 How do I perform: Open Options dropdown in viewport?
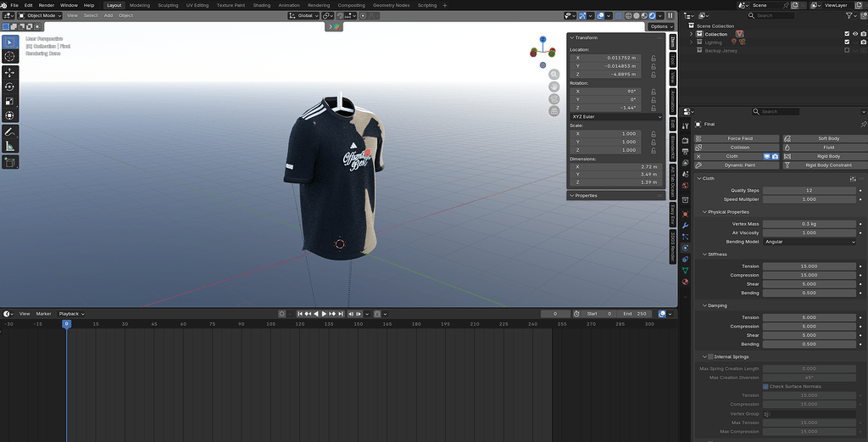(661, 26)
